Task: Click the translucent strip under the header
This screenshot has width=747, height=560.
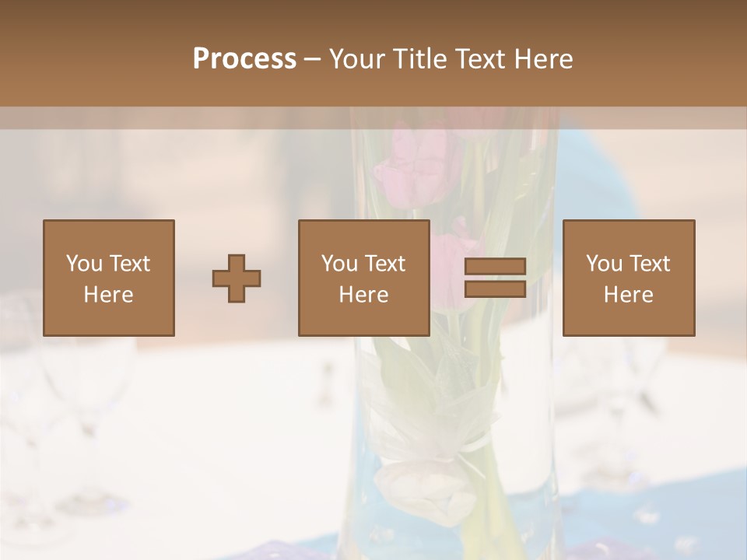Action: tap(156, 118)
